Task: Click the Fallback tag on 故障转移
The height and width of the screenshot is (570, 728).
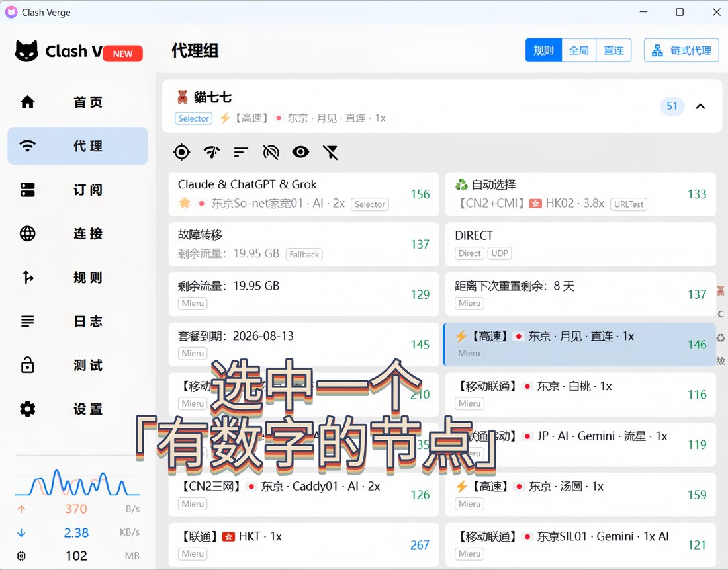Action: (304, 254)
